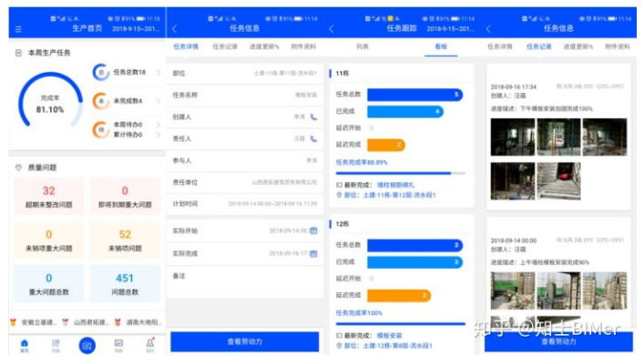Open first photo in 2018-09-14 00:00 record
The image size is (644, 356).
coord(513,290)
